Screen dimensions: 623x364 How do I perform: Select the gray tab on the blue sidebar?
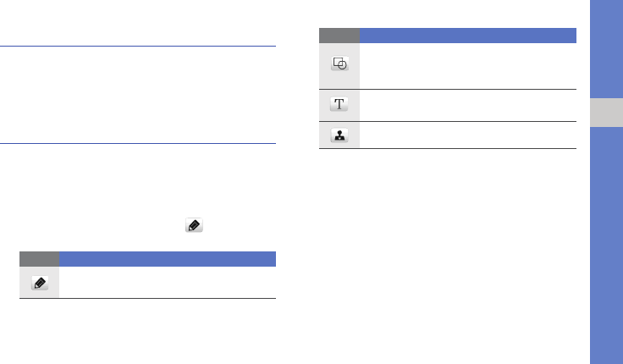[x=606, y=113]
